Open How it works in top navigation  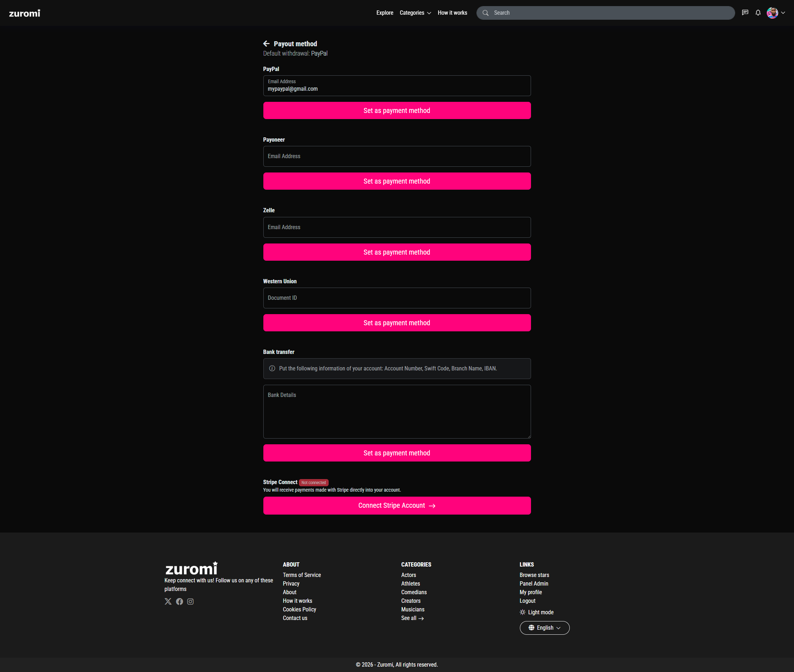[452, 13]
